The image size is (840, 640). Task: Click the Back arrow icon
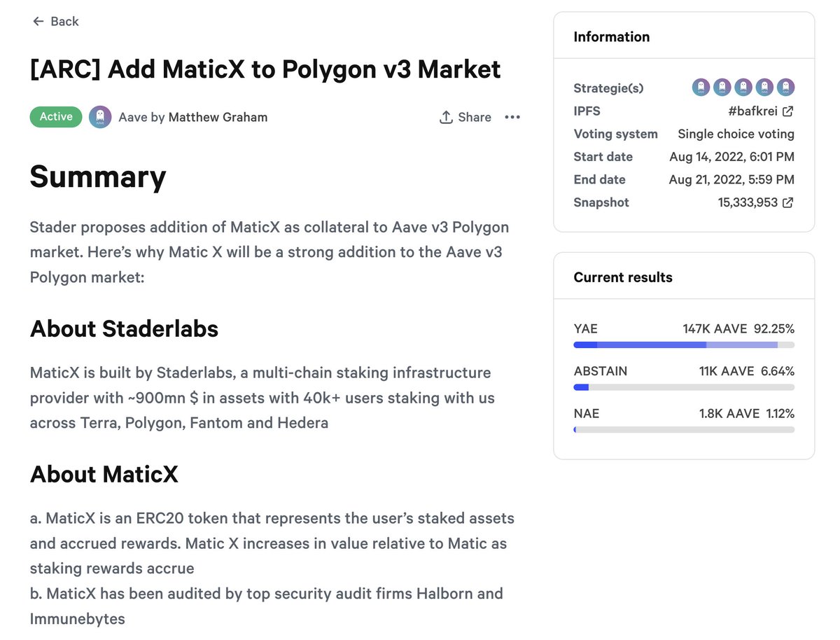(38, 22)
